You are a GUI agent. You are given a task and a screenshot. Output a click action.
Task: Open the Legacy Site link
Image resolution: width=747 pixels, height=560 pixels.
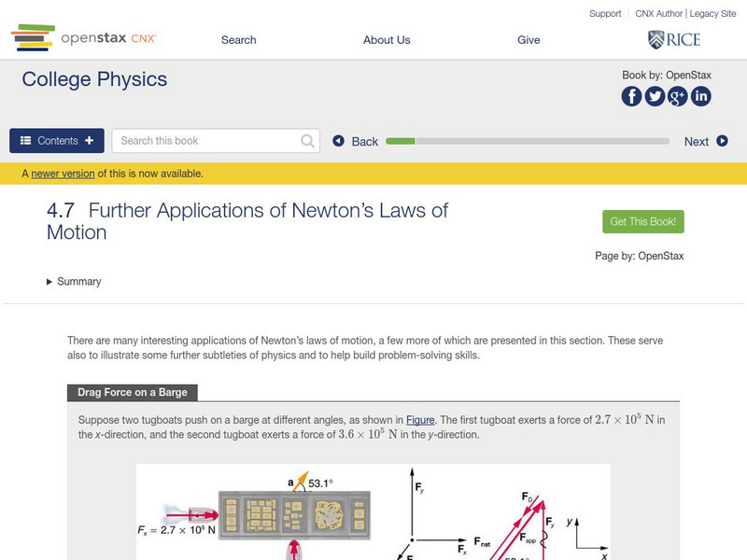click(714, 14)
